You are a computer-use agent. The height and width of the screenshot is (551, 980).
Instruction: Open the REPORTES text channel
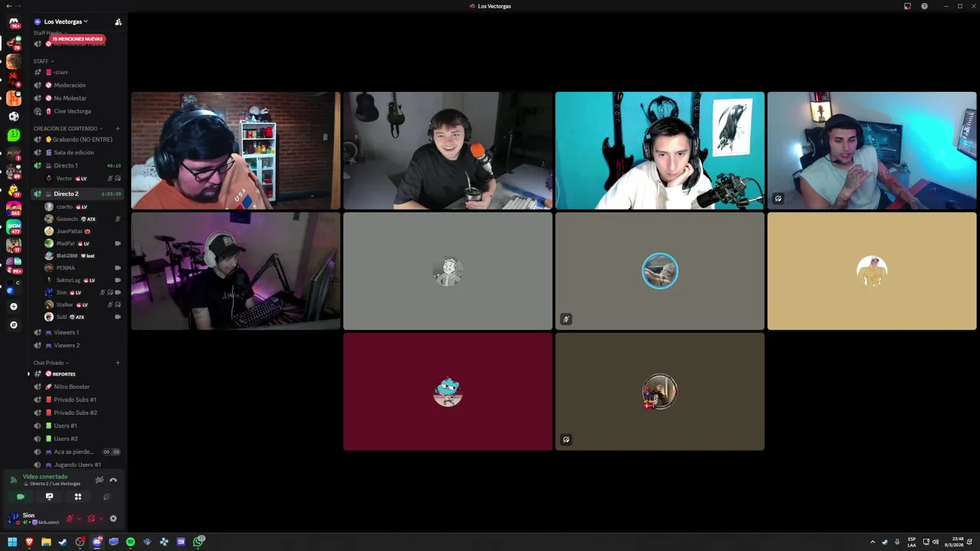(x=77, y=373)
